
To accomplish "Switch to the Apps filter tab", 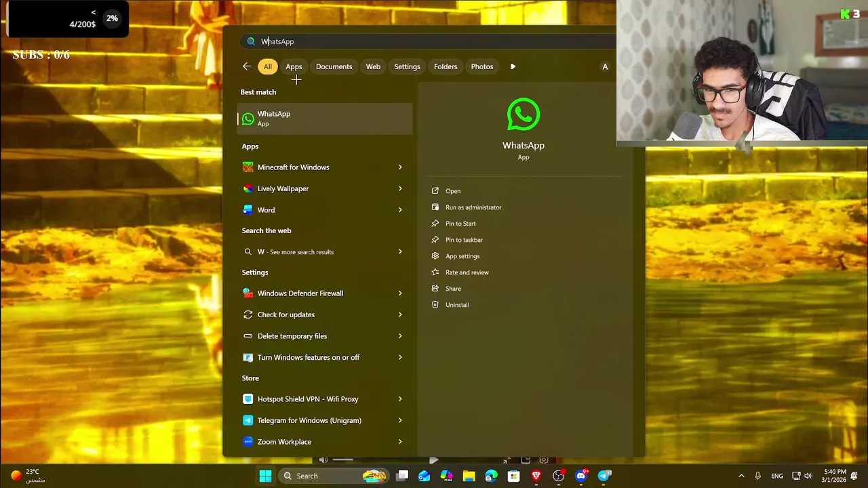I will (294, 66).
